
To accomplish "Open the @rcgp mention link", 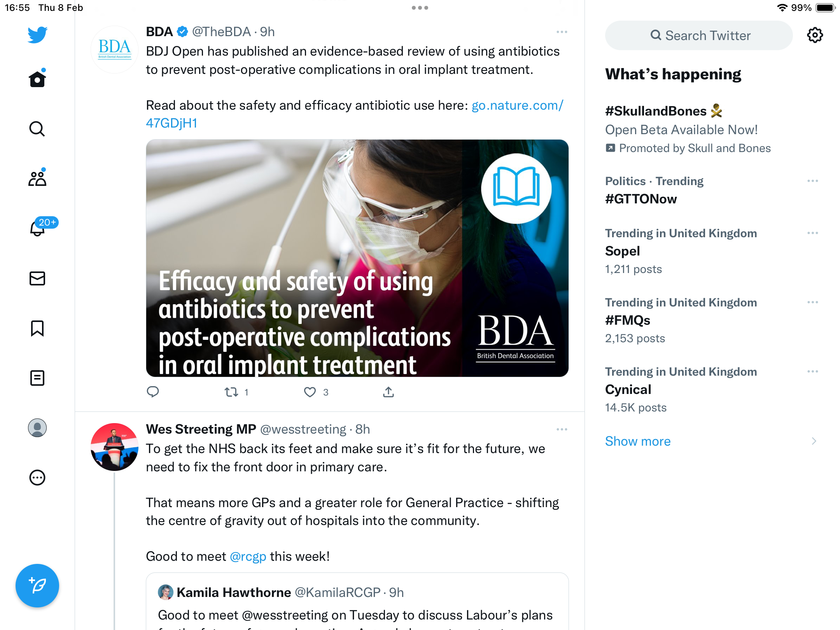I will [x=248, y=556].
